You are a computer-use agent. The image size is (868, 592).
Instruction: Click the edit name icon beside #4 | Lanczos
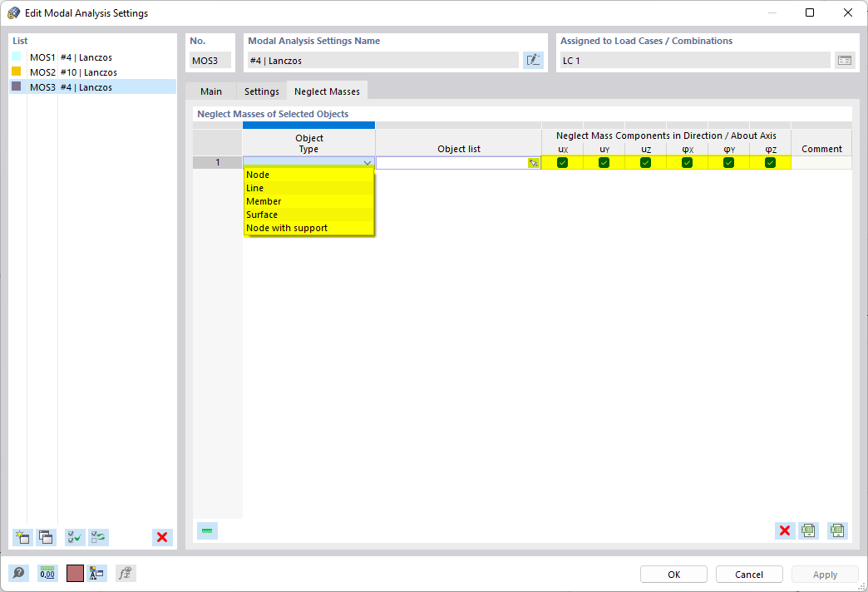click(x=533, y=61)
